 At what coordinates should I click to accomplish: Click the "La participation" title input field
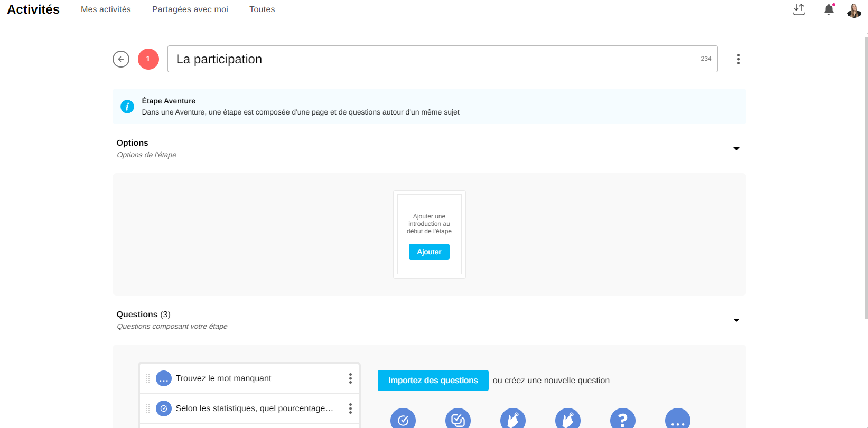(x=433, y=59)
